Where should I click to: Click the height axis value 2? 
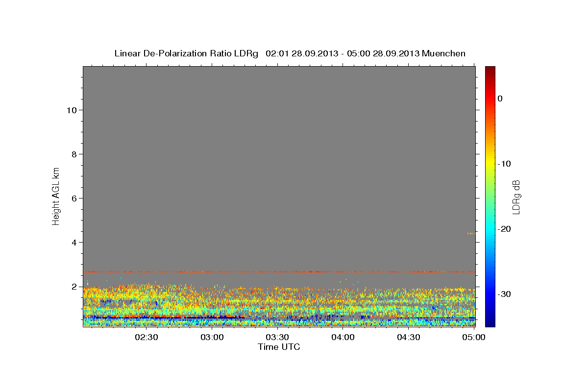click(x=74, y=286)
